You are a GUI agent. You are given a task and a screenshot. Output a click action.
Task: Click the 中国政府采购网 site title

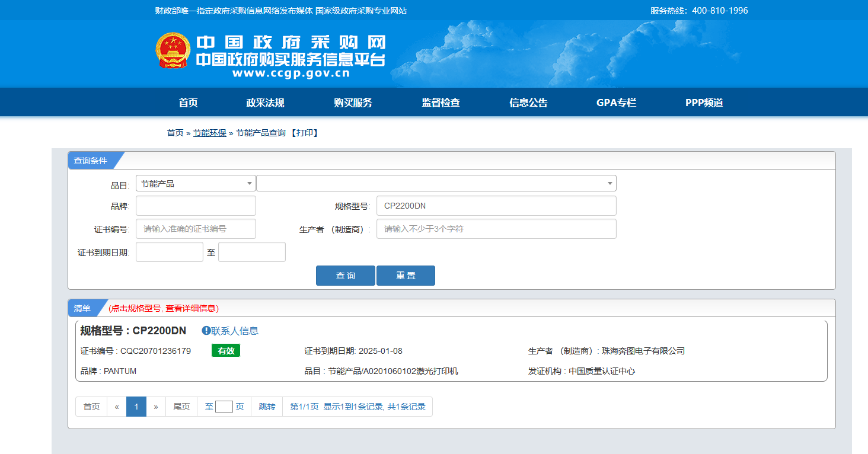pyautogui.click(x=291, y=42)
